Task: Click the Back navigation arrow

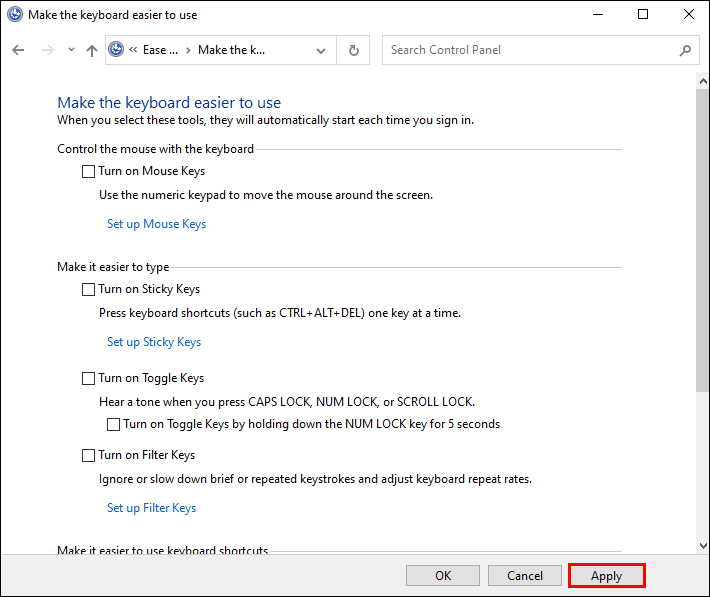Action: (18, 50)
